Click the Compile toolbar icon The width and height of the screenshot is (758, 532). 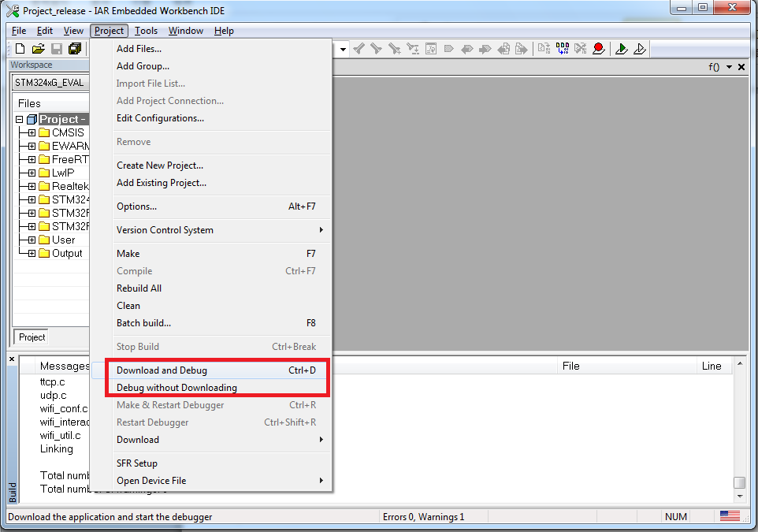point(544,48)
